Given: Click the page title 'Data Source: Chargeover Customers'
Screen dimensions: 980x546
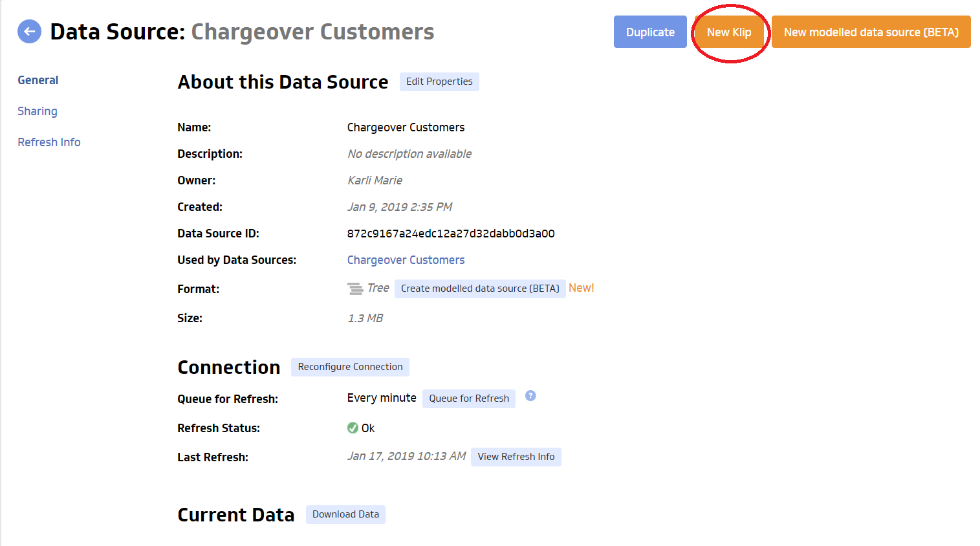Looking at the screenshot, I should point(242,32).
